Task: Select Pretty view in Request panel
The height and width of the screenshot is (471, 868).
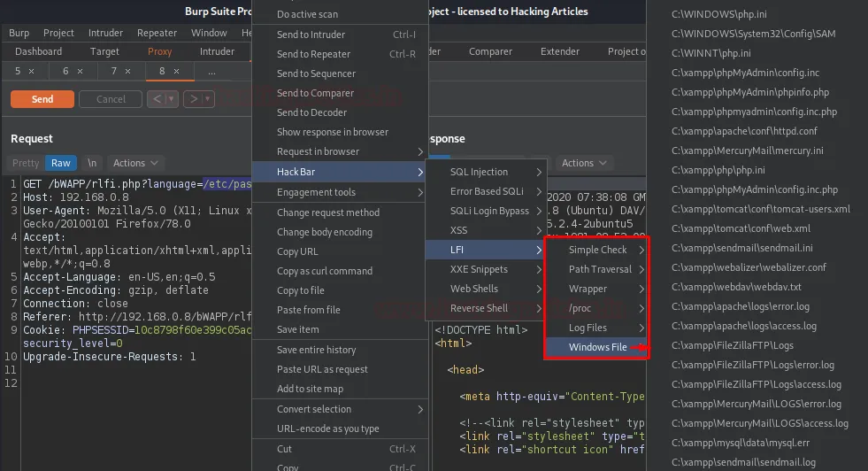Action: (x=26, y=163)
